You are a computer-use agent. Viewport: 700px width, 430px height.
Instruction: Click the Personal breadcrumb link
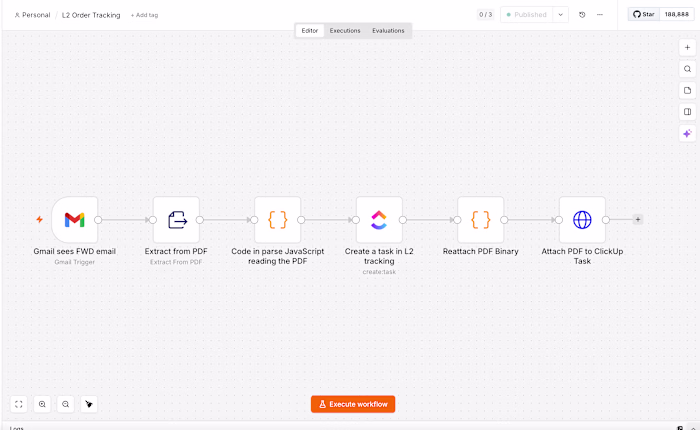coord(32,15)
